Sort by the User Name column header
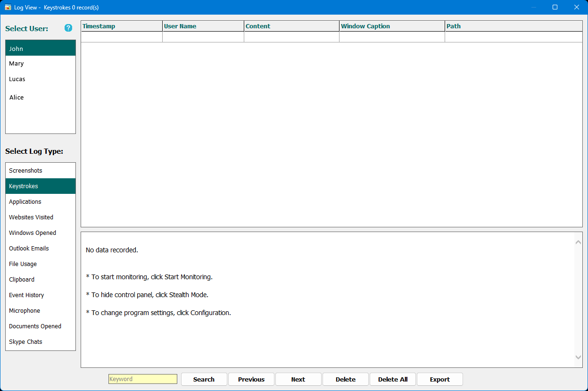 point(203,26)
